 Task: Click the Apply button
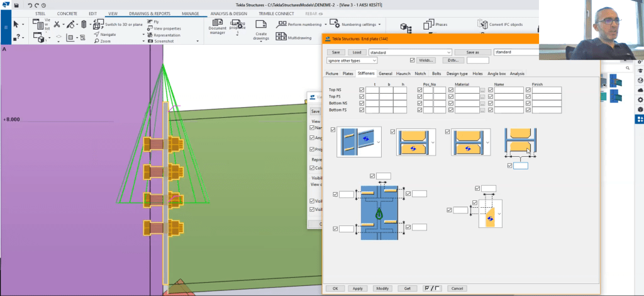(x=357, y=288)
